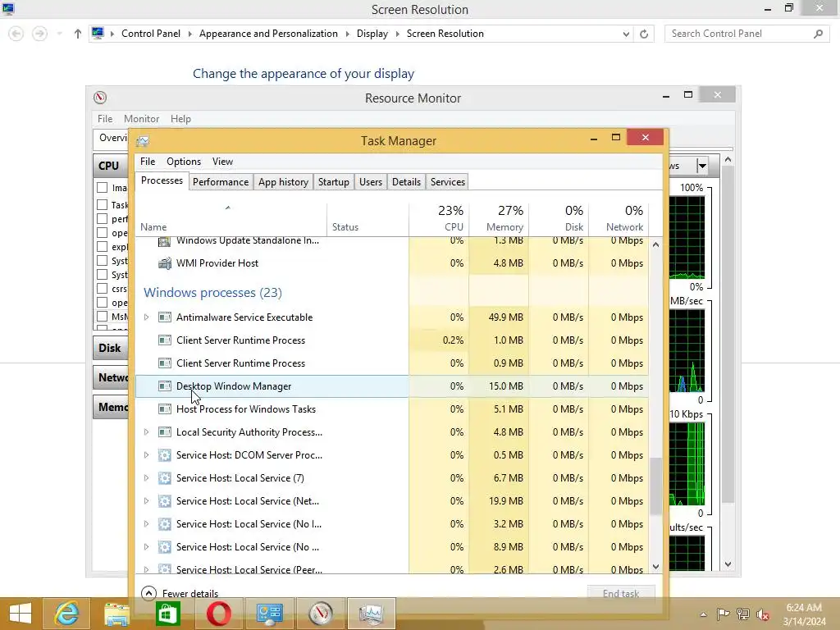Switch to the Performance tab
Image resolution: width=840 pixels, height=630 pixels.
click(221, 182)
